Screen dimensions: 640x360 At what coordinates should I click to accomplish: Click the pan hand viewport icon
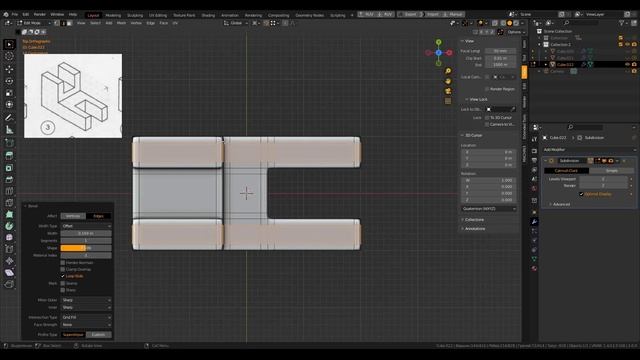448,81
